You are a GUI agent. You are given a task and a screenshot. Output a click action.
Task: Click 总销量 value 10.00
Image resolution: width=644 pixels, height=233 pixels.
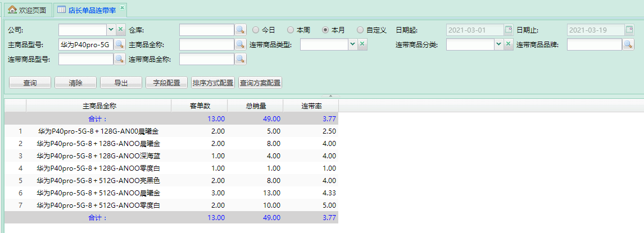tap(271, 205)
